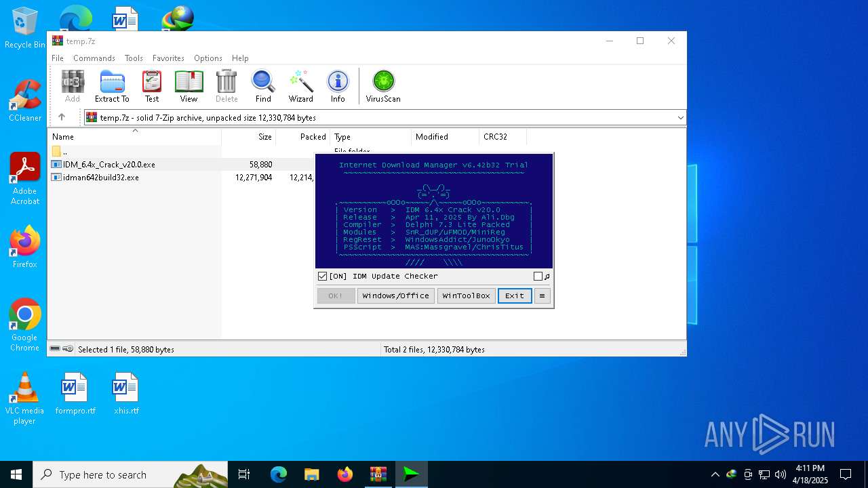Screen dimensions: 868x488
Task: Click the Windows/Office button
Action: 396,296
